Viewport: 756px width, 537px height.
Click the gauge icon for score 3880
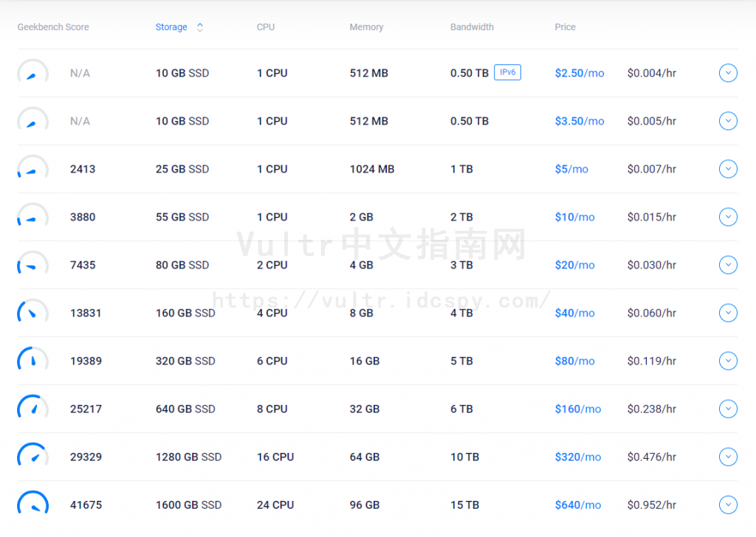pyautogui.click(x=32, y=215)
